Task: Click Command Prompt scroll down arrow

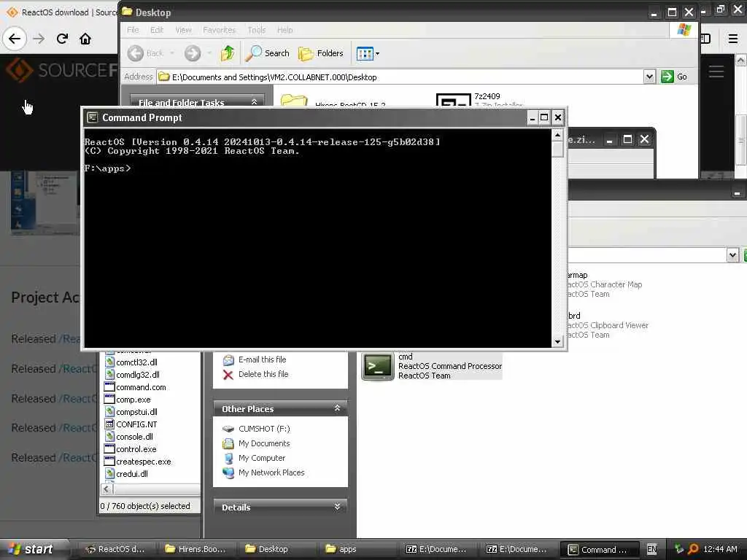Action: pos(557,341)
